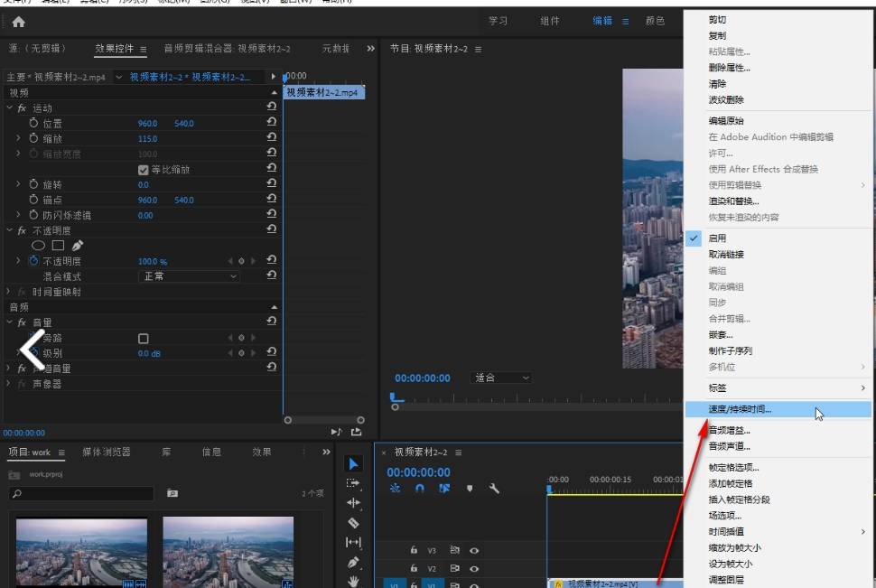The image size is (876, 588).
Task: Open timeline display settings wrench
Action: [x=494, y=489]
